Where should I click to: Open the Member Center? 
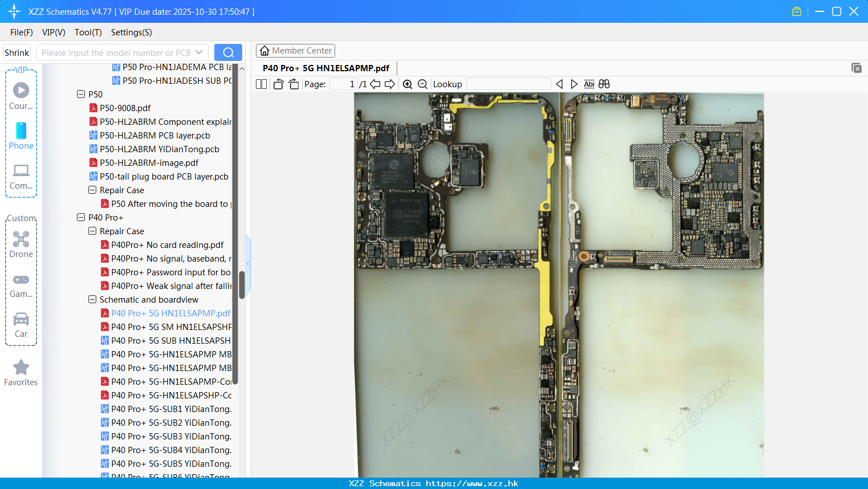tap(295, 51)
